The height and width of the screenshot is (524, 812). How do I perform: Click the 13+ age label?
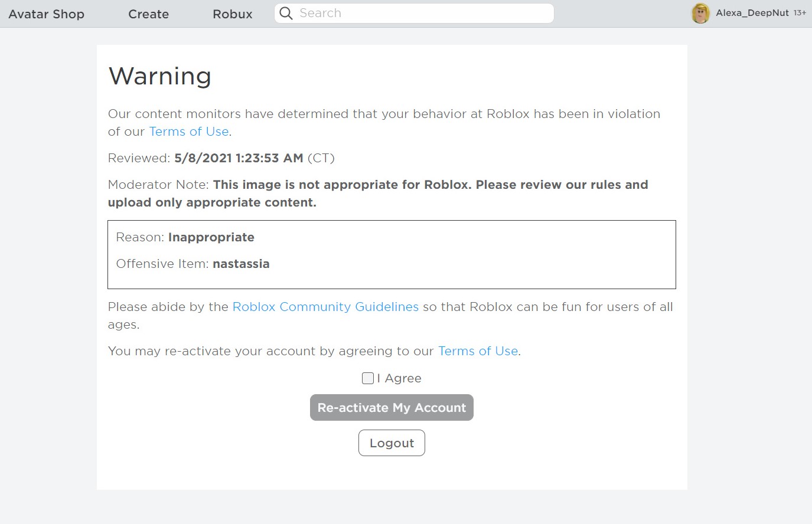(x=800, y=13)
